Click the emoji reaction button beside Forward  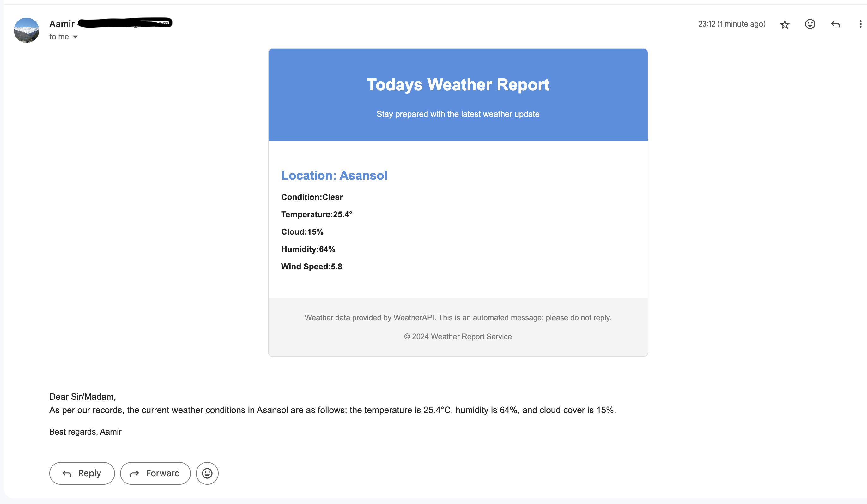tap(207, 473)
